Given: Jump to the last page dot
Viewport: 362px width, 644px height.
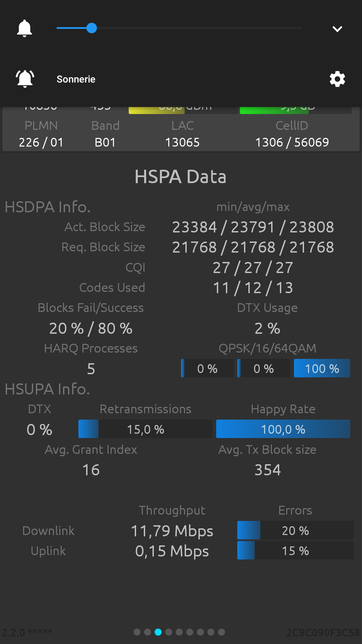Looking at the screenshot, I should point(222,632).
